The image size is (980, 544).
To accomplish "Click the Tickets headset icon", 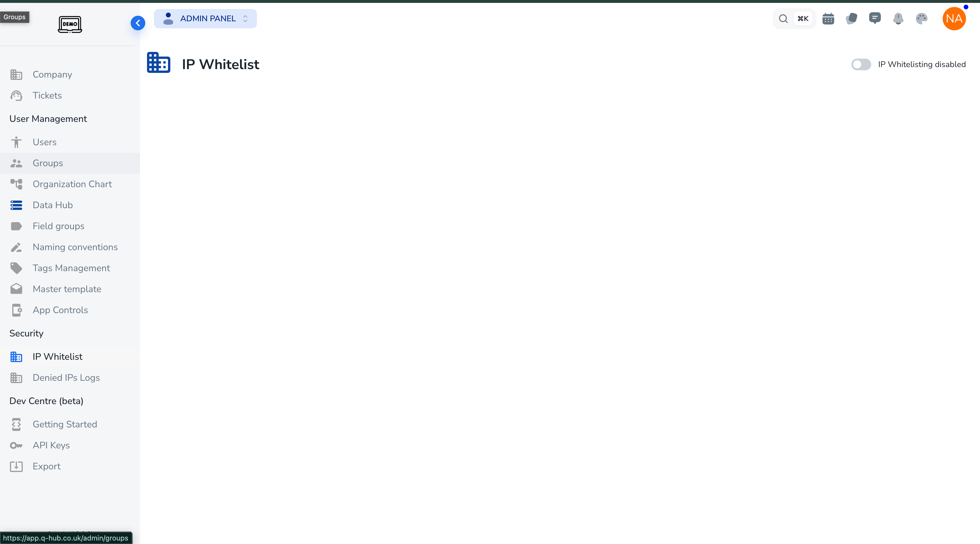I will [16, 95].
